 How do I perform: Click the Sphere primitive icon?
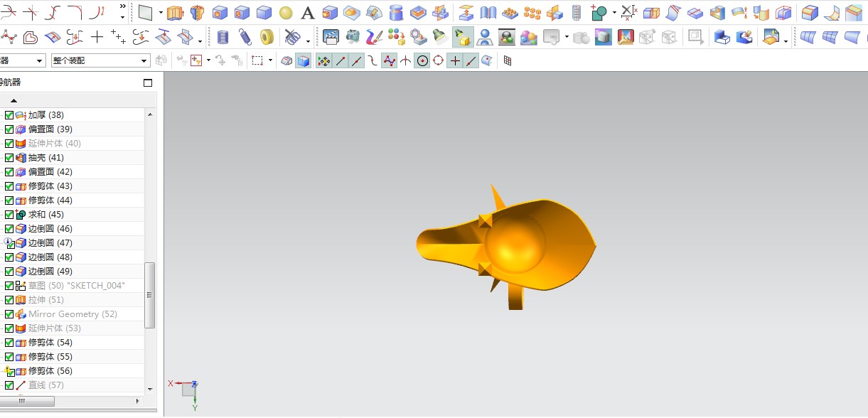click(286, 13)
